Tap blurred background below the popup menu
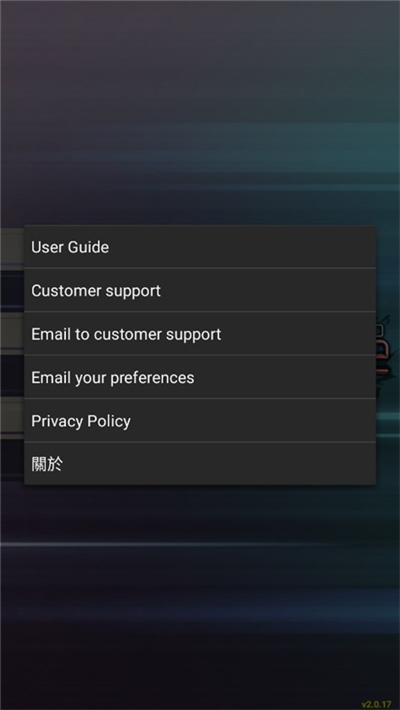Screen dimensions: 400x710 click(200, 589)
